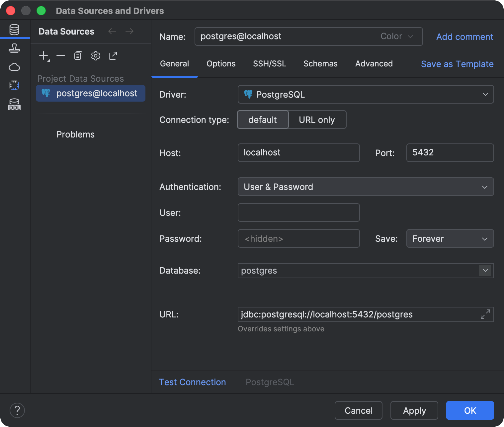
Task: Open the Save password Forever dropdown
Action: (450, 238)
